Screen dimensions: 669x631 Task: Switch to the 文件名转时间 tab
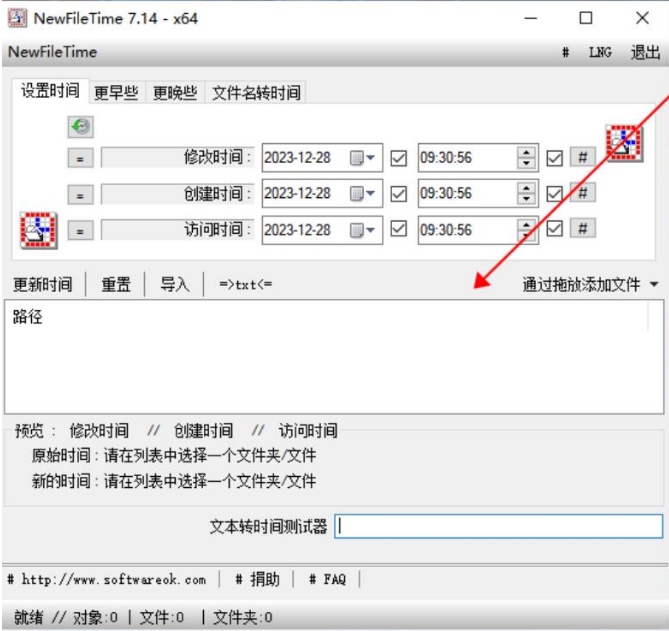point(256,93)
